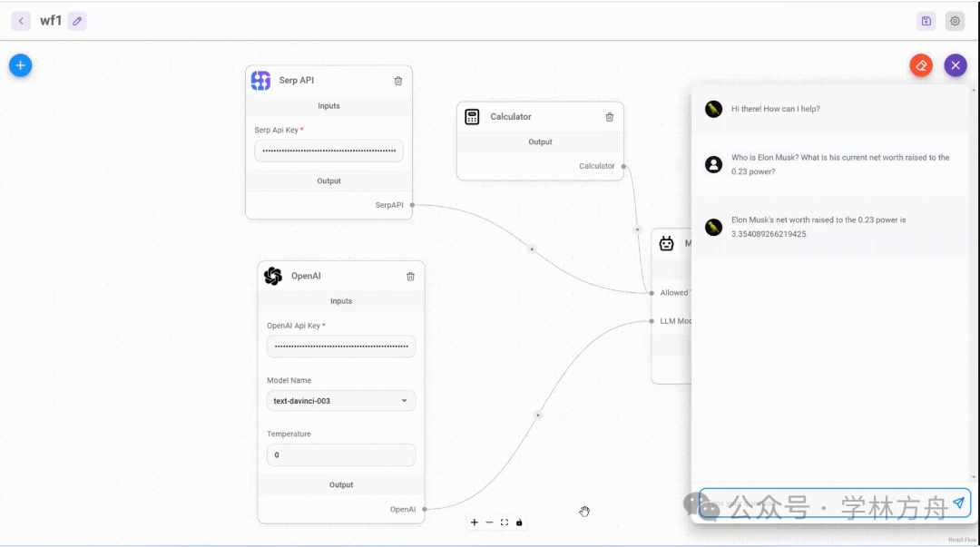
Task: Add a new node with the blue plus button
Action: [x=21, y=65]
